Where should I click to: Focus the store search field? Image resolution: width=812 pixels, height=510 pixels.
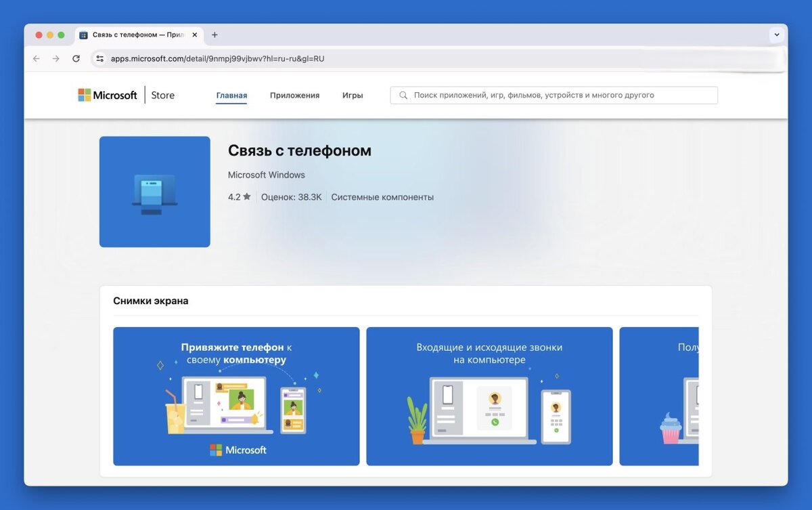[x=554, y=95]
